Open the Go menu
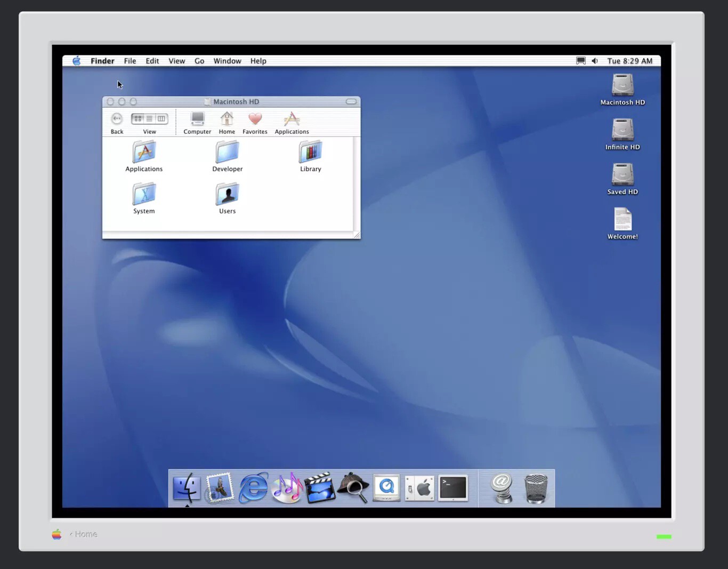The height and width of the screenshot is (569, 728). pos(199,61)
